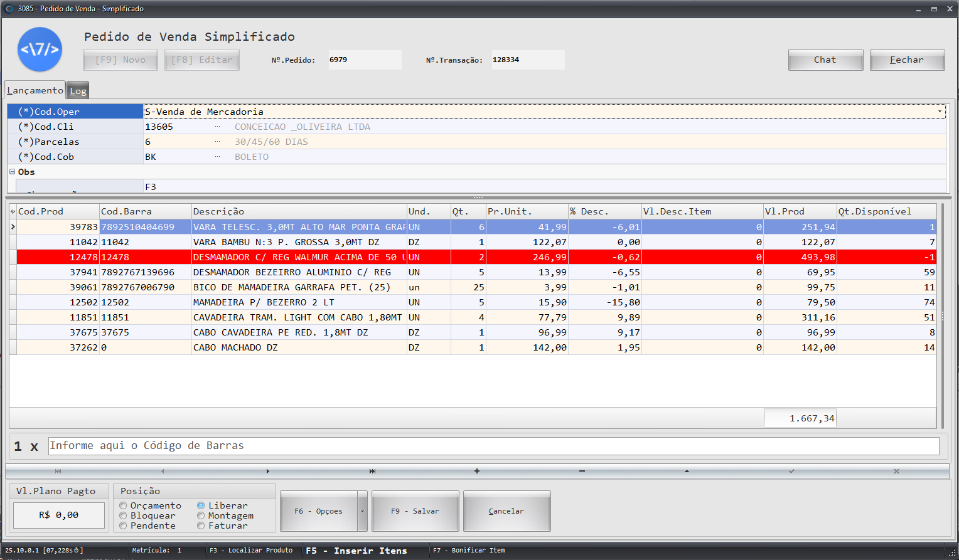Viewport: 959px width, 560px height.
Task: Click the barcode input field
Action: pyautogui.click(x=493, y=446)
